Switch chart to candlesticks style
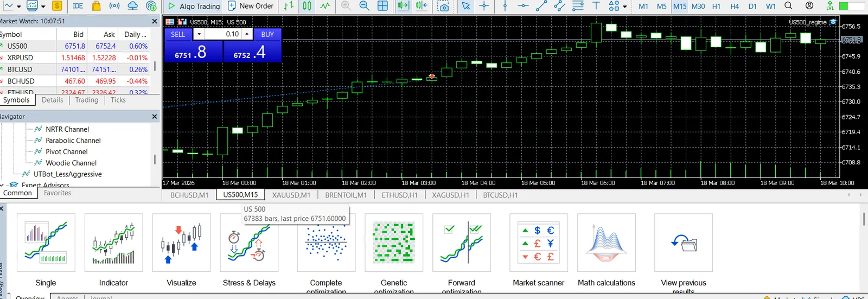 pyautogui.click(x=307, y=6)
